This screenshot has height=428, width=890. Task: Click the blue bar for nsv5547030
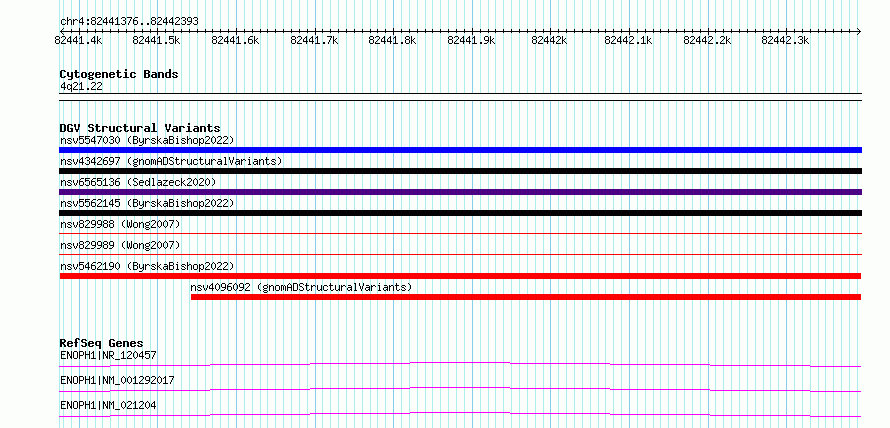point(460,150)
